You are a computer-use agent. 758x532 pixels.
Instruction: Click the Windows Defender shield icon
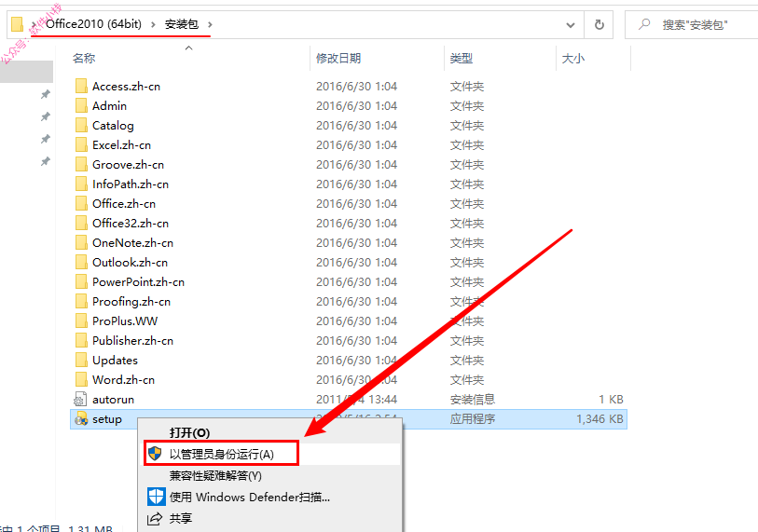coord(156,497)
